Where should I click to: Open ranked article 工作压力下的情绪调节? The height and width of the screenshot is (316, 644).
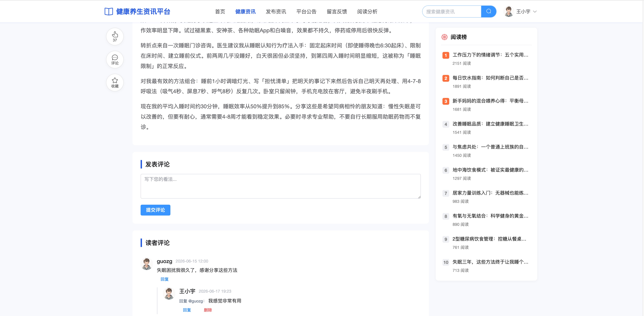490,55
